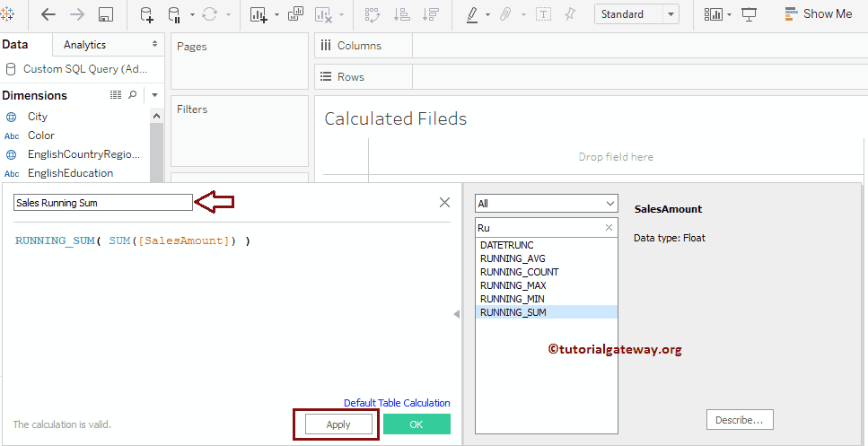Select DATETRUNC in function list
This screenshot has width=868, height=446.
pyautogui.click(x=547, y=245)
